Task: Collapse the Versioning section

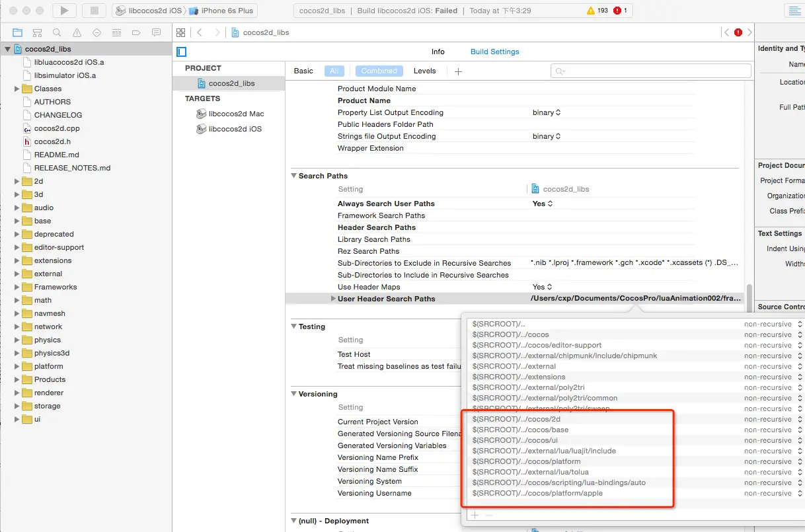Action: point(294,394)
